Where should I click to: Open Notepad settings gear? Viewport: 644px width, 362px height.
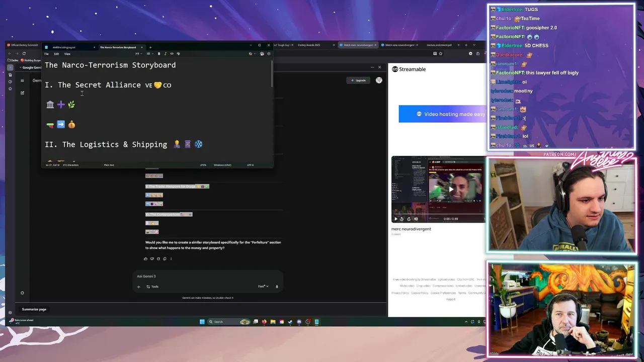tap(269, 54)
